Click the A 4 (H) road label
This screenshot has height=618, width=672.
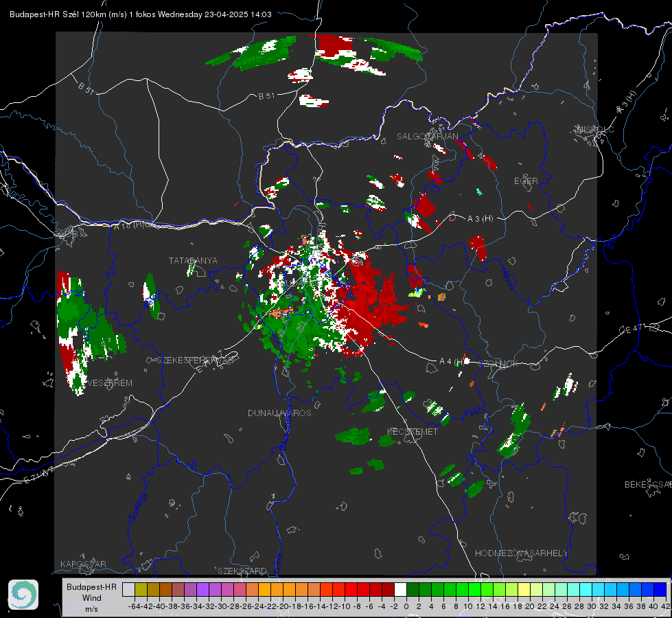[x=452, y=361]
